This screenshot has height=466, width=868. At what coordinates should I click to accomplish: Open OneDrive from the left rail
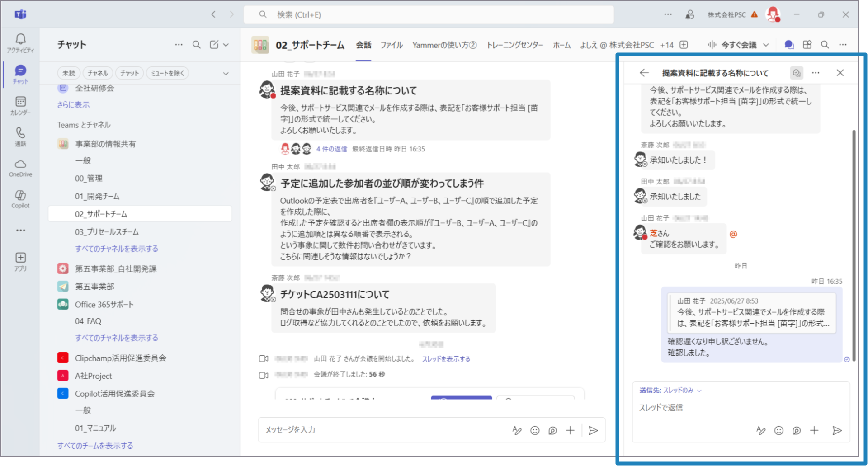coord(20,168)
